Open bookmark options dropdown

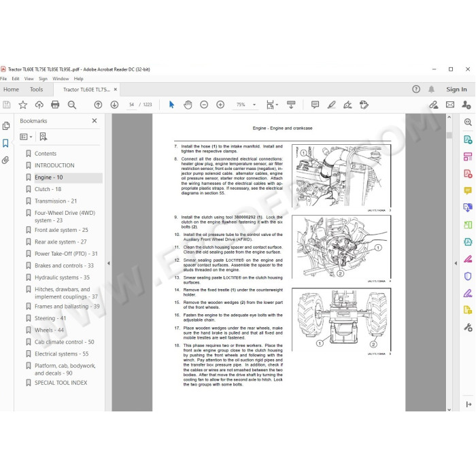(x=26, y=137)
